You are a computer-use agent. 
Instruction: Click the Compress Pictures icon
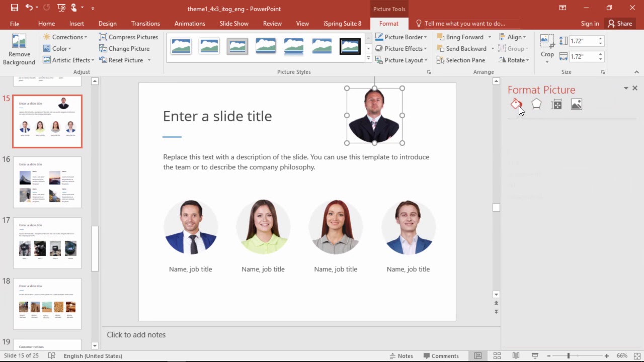(x=103, y=37)
